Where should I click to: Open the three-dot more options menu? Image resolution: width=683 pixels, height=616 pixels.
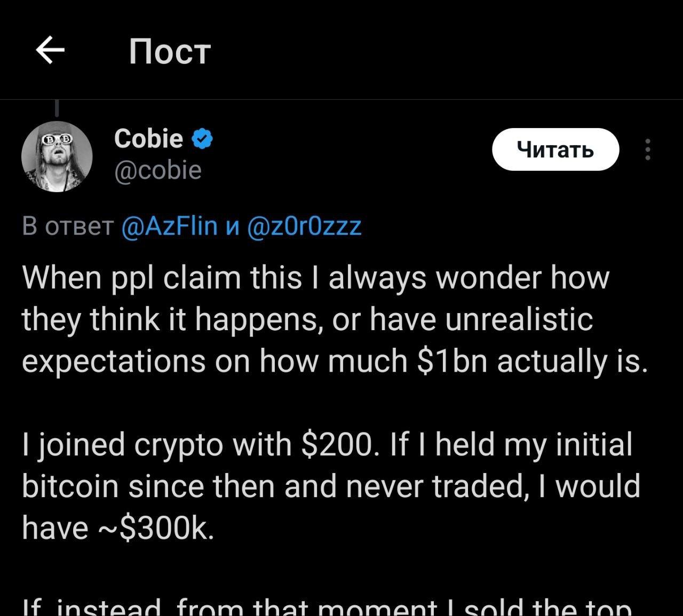648,150
